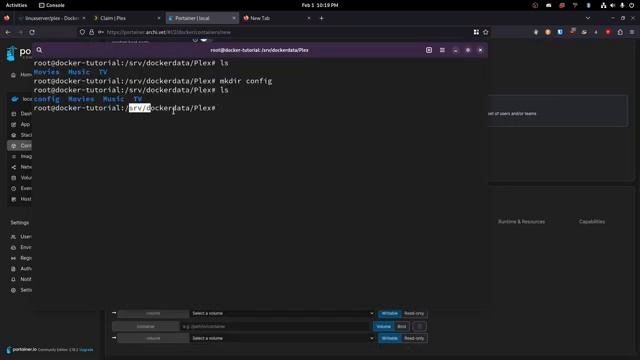Viewport: 640px width, 360px height.
Task: Open Volumes in Portainer sidebar
Action: (x=20, y=178)
